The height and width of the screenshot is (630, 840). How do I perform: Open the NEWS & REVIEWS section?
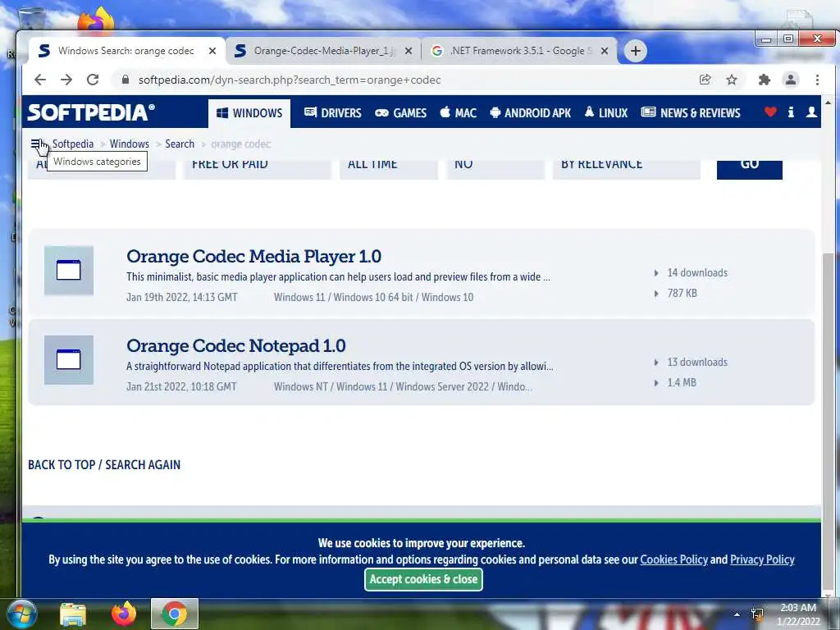691,113
